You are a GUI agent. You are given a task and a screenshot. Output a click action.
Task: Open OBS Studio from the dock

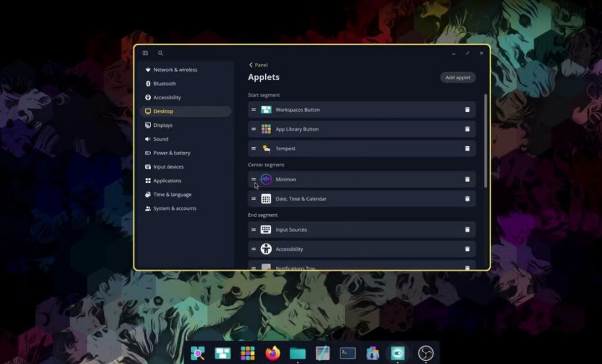coord(426,353)
